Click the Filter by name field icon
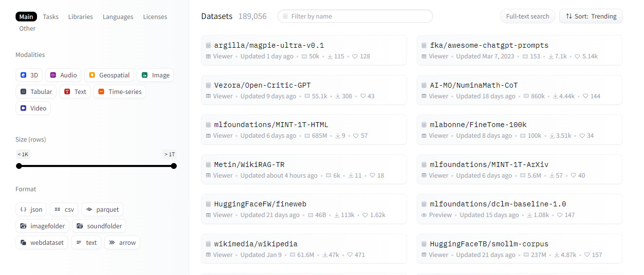The width and height of the screenshot is (644, 275). pos(285,16)
